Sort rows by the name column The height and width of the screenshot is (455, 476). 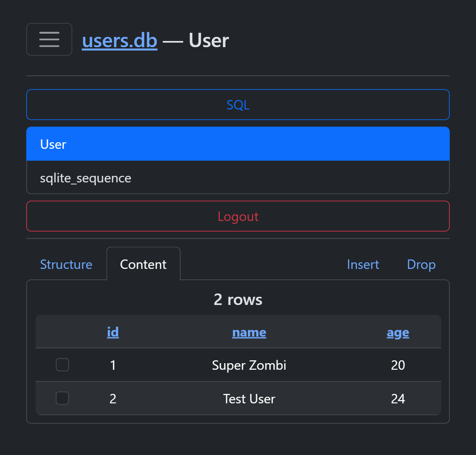[249, 332]
